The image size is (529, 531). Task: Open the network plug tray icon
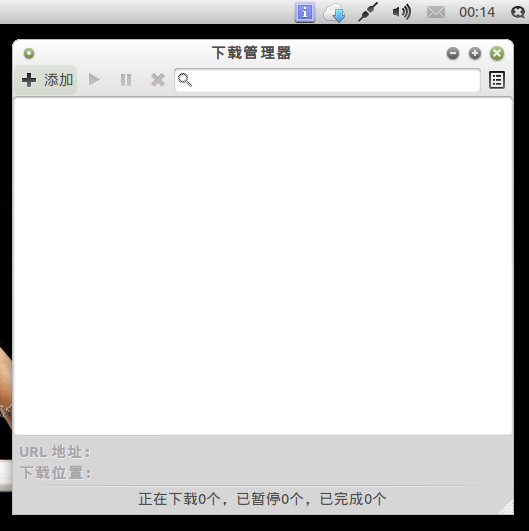point(368,12)
